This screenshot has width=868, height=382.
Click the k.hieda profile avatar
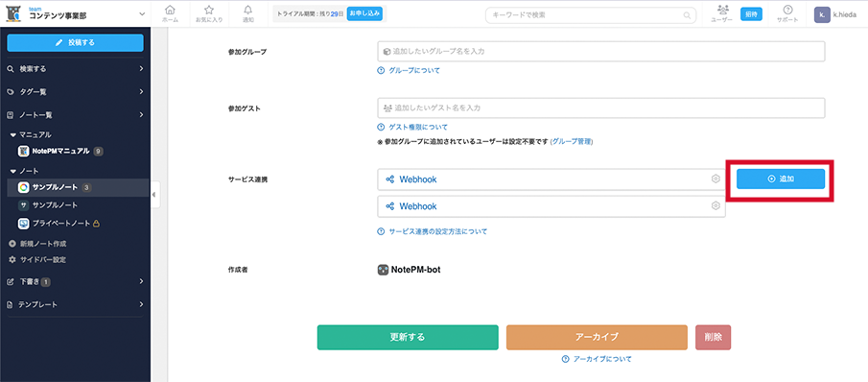(822, 14)
